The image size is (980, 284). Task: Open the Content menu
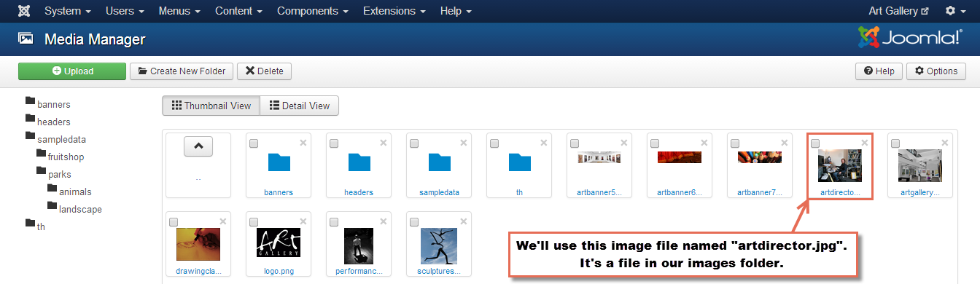click(x=239, y=12)
